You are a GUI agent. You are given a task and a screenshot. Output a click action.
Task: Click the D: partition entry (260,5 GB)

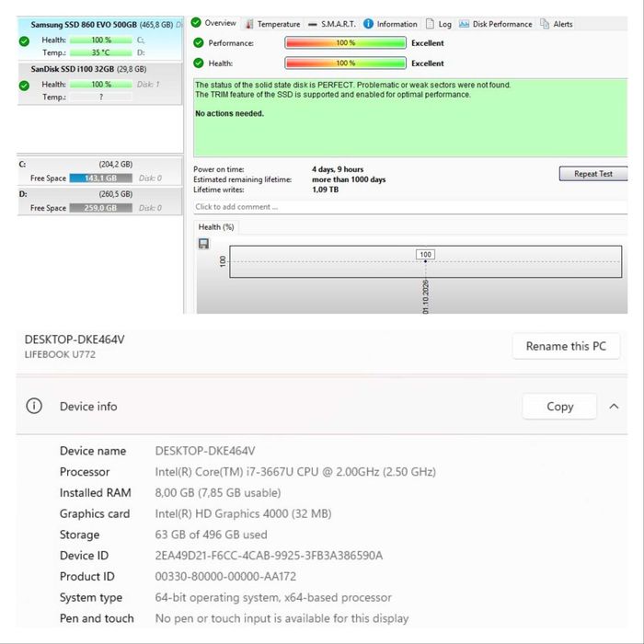click(x=99, y=201)
